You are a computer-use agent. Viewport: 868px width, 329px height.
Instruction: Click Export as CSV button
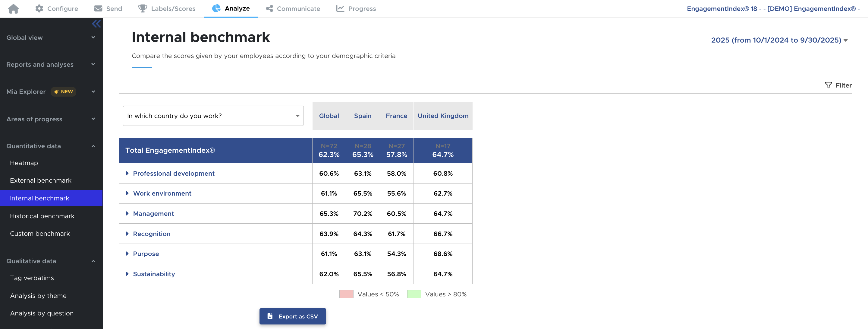(292, 316)
